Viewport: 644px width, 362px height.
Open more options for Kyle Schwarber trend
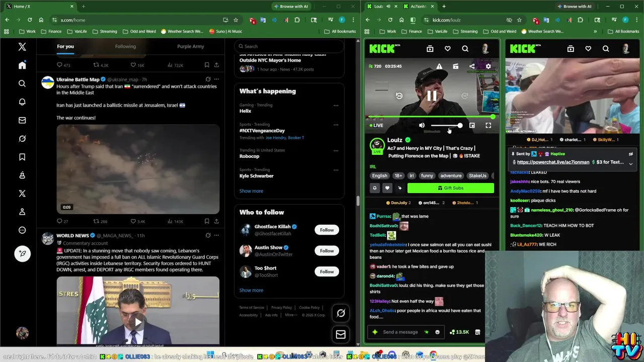point(336,170)
